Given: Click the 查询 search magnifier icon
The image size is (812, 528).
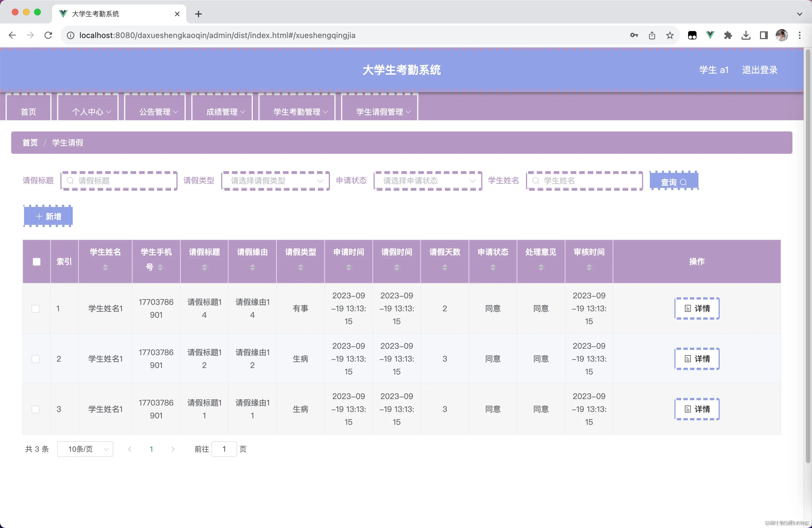Looking at the screenshot, I should point(684,182).
